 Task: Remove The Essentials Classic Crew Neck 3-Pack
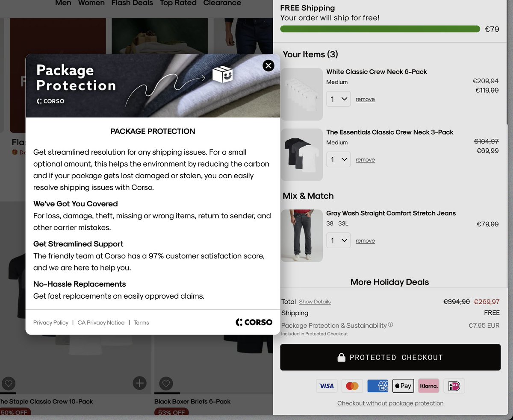pos(365,160)
